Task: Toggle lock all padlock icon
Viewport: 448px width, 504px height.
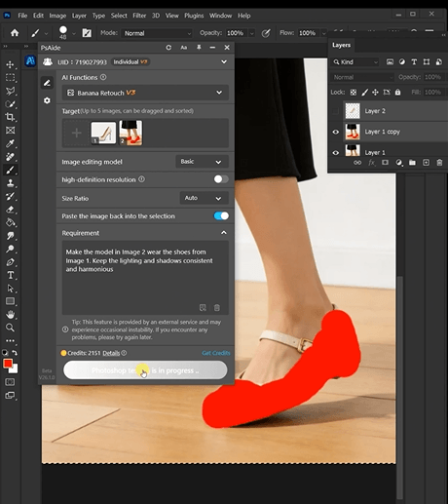Action: 397,93
